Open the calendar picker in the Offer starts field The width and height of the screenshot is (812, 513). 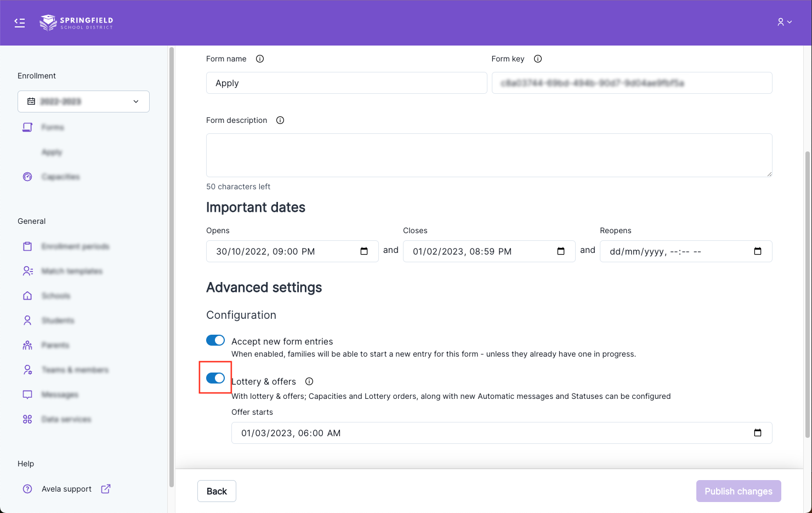coord(758,433)
